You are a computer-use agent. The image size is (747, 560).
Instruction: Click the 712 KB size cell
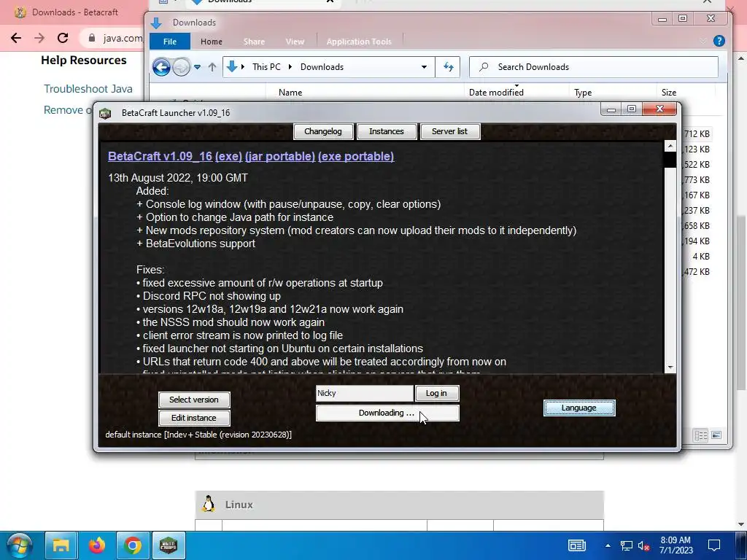tap(697, 134)
